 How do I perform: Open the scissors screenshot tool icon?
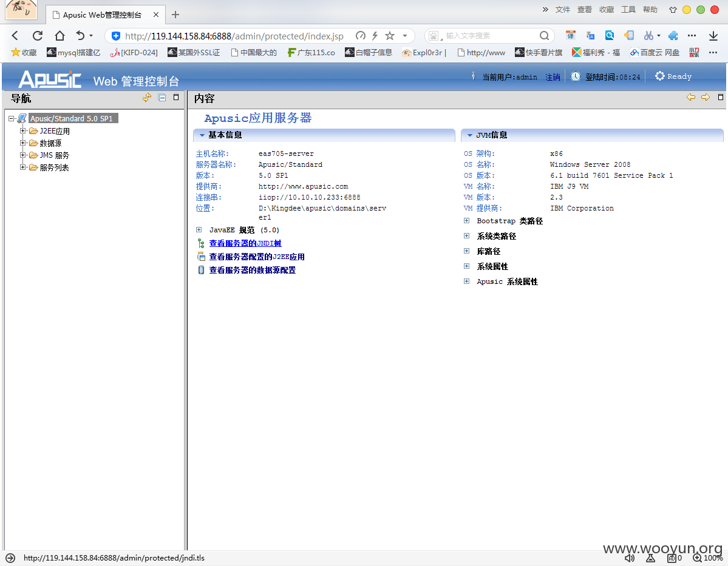point(648,36)
